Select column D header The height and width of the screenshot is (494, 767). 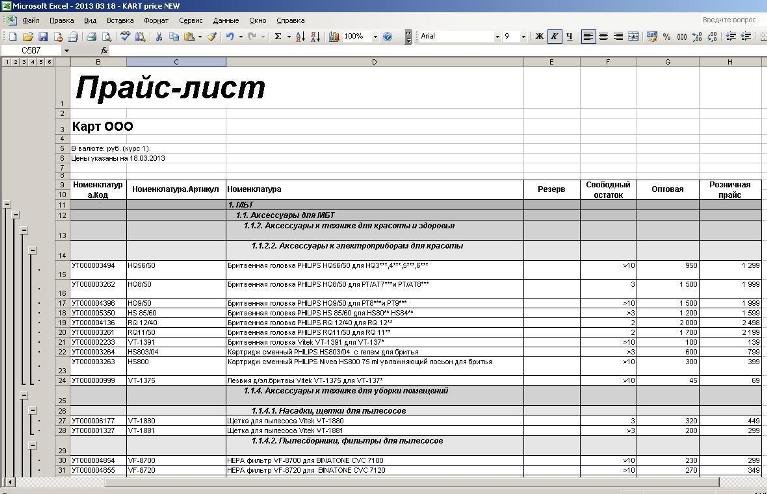[x=375, y=62]
